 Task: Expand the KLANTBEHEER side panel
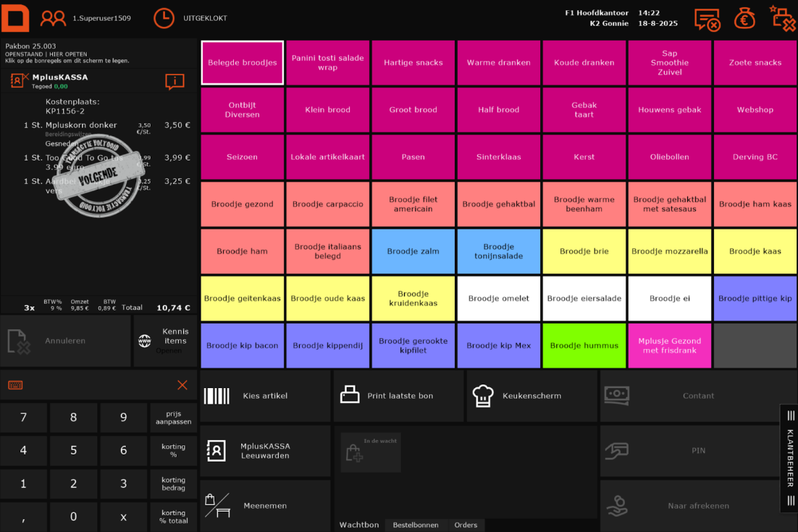[x=789, y=458]
